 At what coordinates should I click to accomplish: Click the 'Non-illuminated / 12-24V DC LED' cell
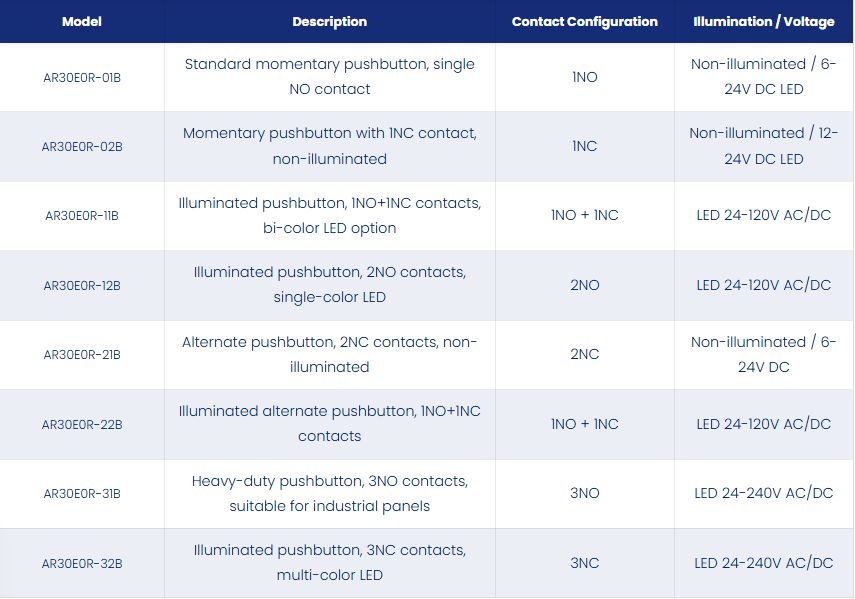pyautogui.click(x=763, y=146)
